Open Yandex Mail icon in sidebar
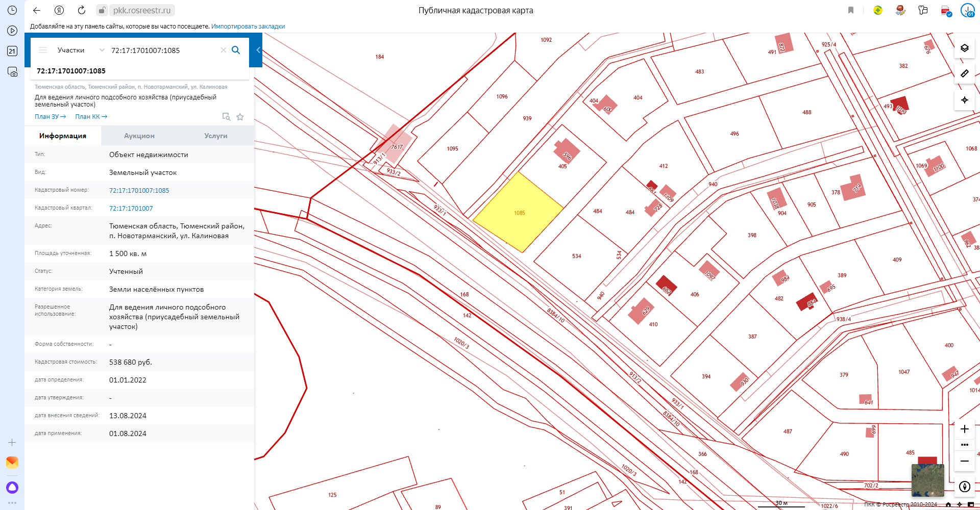 12,463
